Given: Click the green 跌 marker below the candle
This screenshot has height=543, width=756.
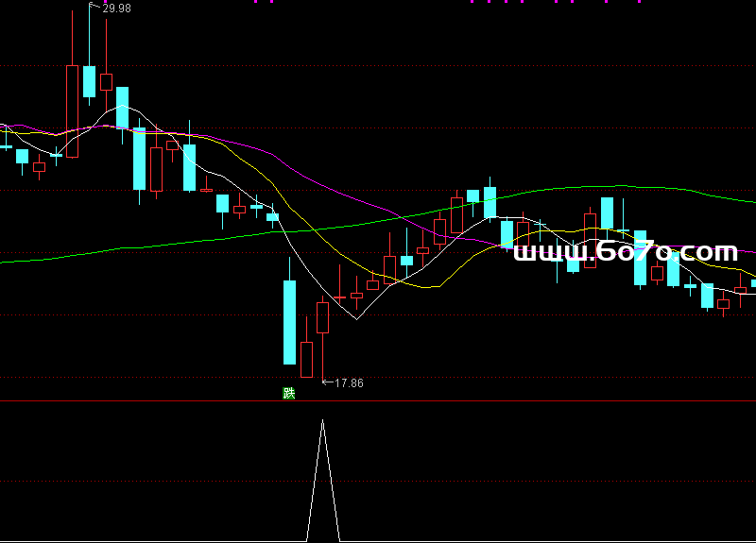Looking at the screenshot, I should 289,393.
